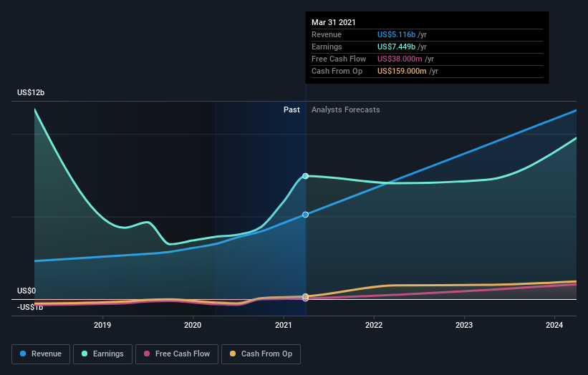The image size is (588, 375).
Task: Click the US$7.449b earnings value
Action: (396, 47)
